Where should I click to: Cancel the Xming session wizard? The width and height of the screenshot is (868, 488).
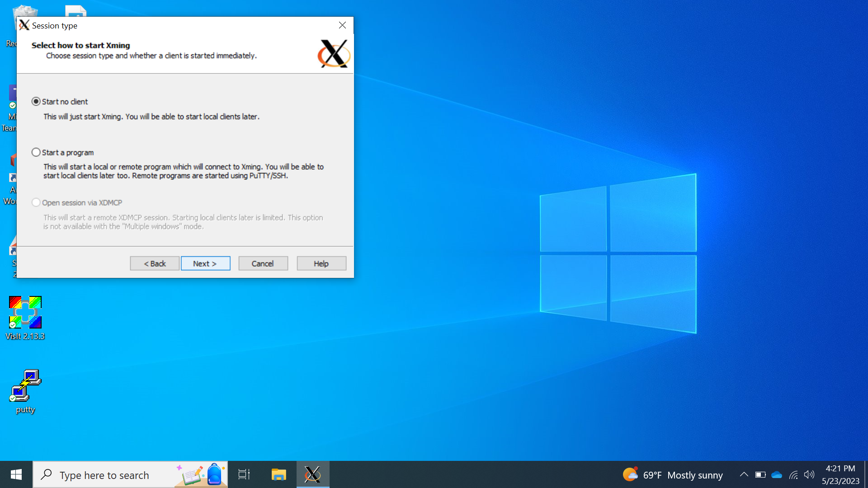pyautogui.click(x=263, y=263)
